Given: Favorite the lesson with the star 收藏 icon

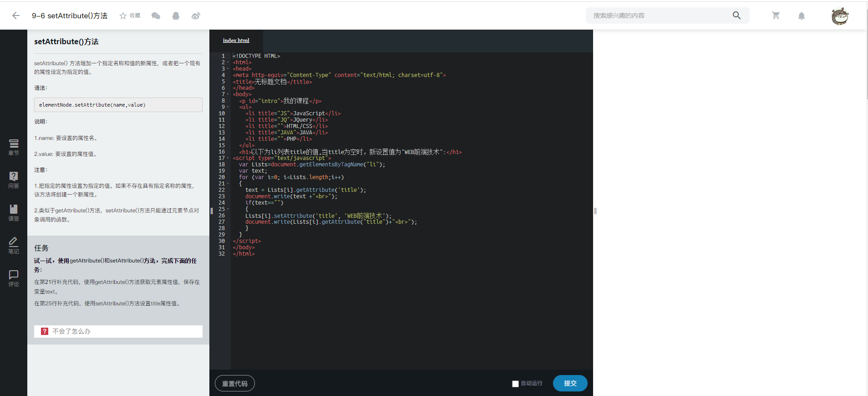Looking at the screenshot, I should click(x=130, y=15).
